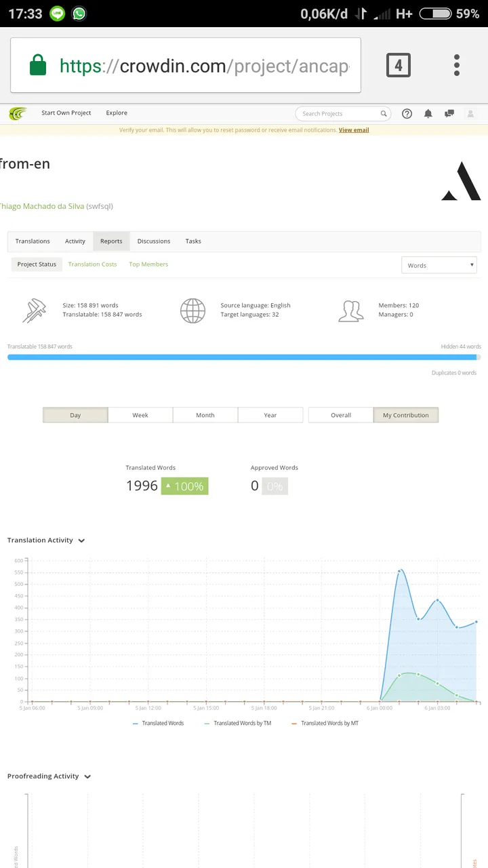
Task: Click the globe languages icon
Action: (x=192, y=311)
